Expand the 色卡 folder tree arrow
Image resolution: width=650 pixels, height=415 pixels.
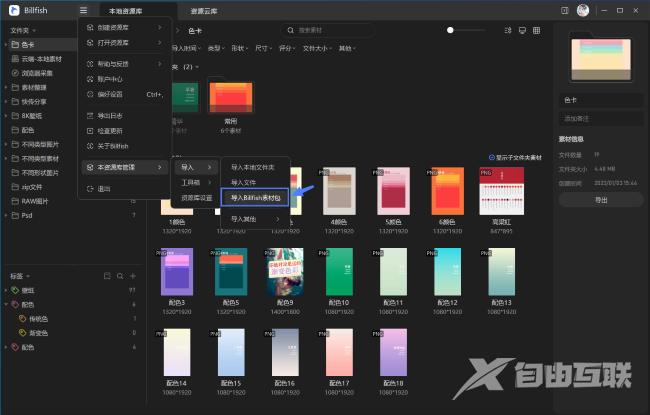tap(6, 44)
